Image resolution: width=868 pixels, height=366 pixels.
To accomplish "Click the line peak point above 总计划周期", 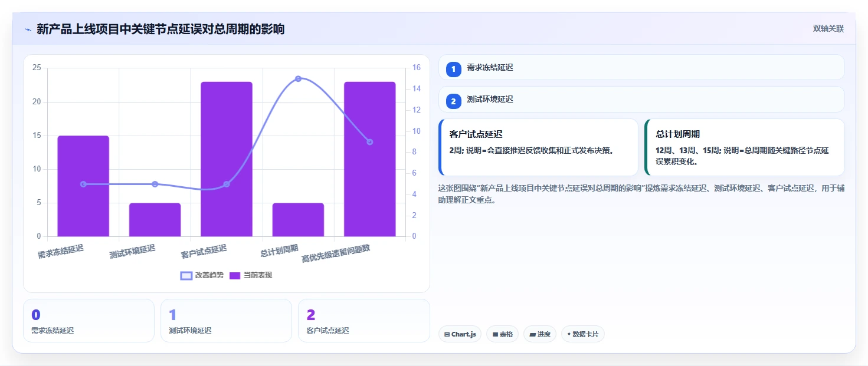I will click(298, 79).
